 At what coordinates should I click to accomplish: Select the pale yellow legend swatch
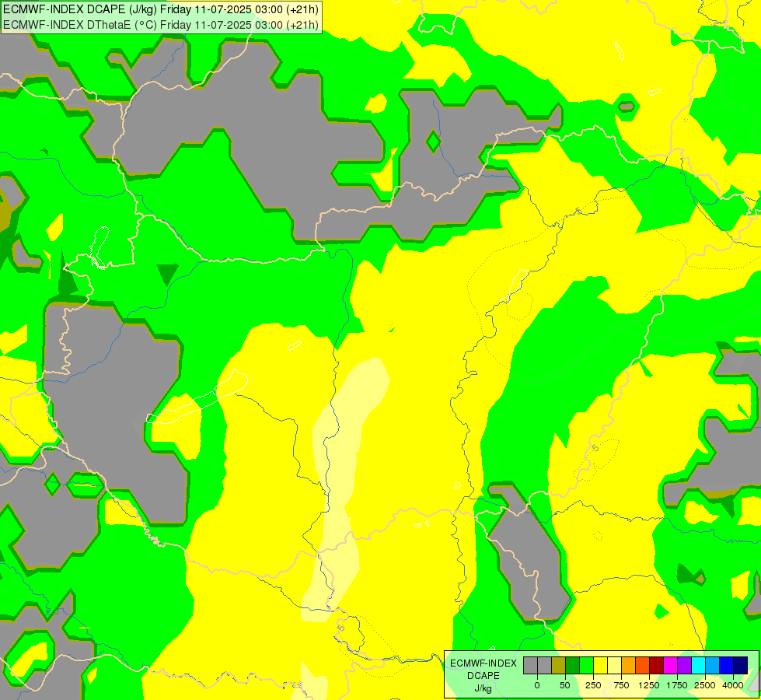[614, 666]
